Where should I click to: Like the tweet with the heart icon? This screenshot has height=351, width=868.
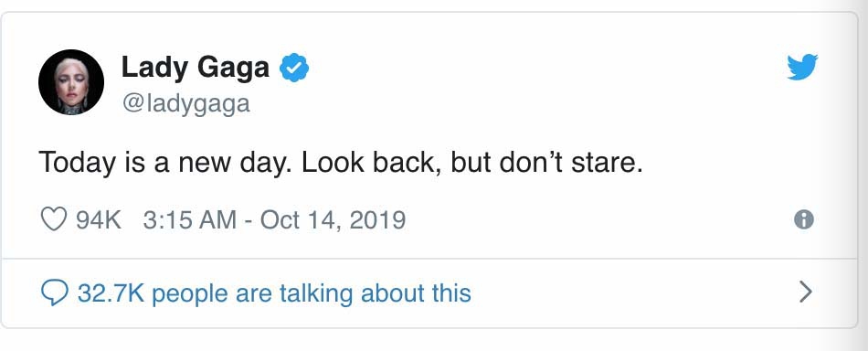point(54,219)
